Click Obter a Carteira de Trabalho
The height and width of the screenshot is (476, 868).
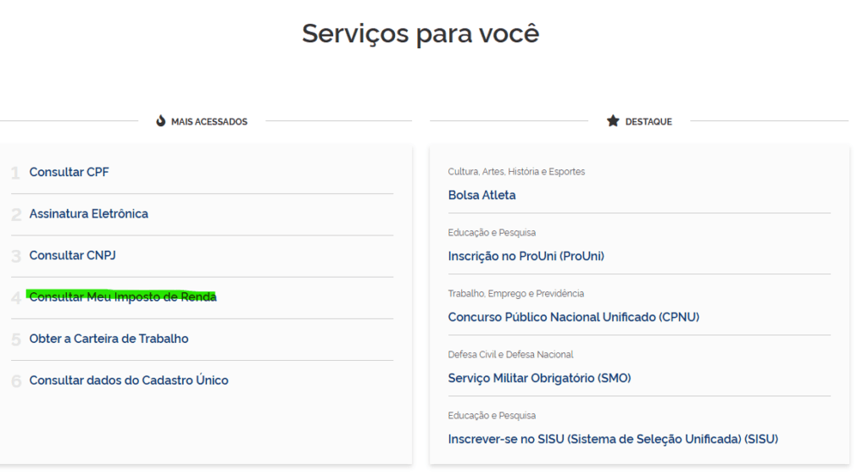[109, 339]
